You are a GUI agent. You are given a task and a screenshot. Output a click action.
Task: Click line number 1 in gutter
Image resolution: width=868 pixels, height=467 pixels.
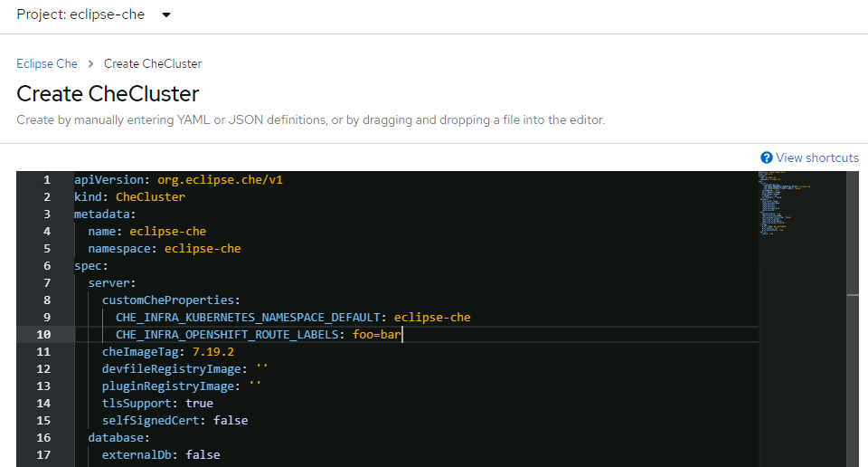point(46,179)
